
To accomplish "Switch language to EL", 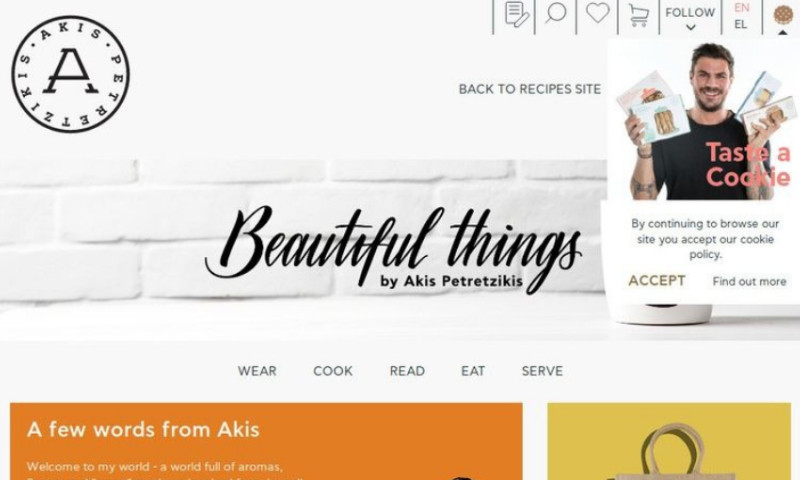I will pyautogui.click(x=740, y=24).
